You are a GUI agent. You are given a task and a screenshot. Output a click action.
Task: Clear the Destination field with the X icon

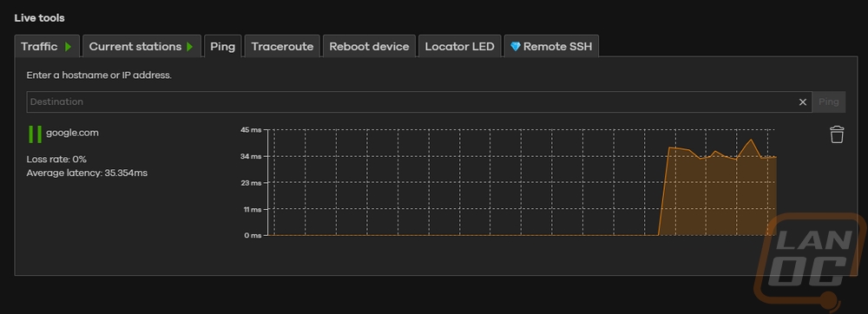(x=802, y=102)
